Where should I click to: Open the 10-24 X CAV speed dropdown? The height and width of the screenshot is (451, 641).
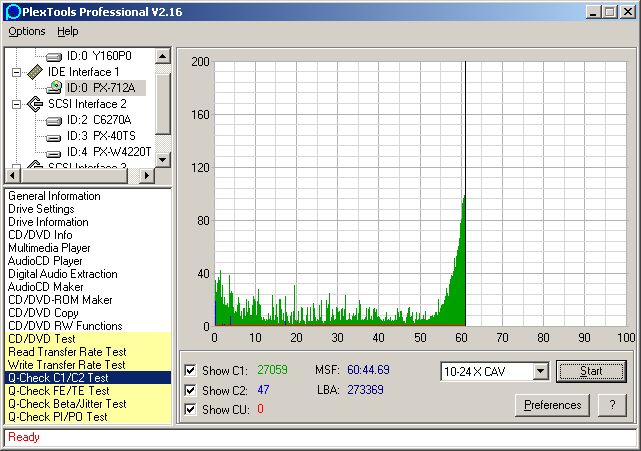pos(540,371)
